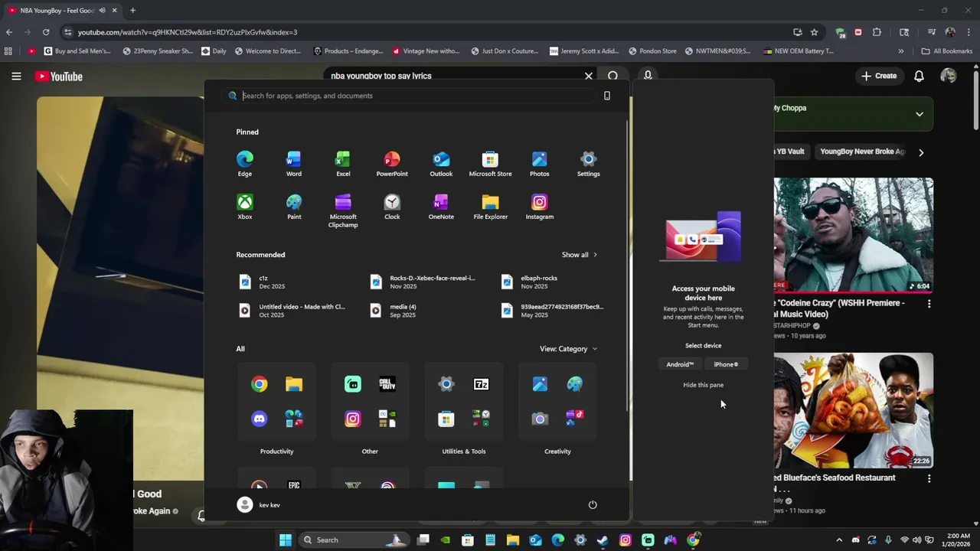Open Edge from pinned apps
The width and height of the screenshot is (980, 551).
[244, 163]
